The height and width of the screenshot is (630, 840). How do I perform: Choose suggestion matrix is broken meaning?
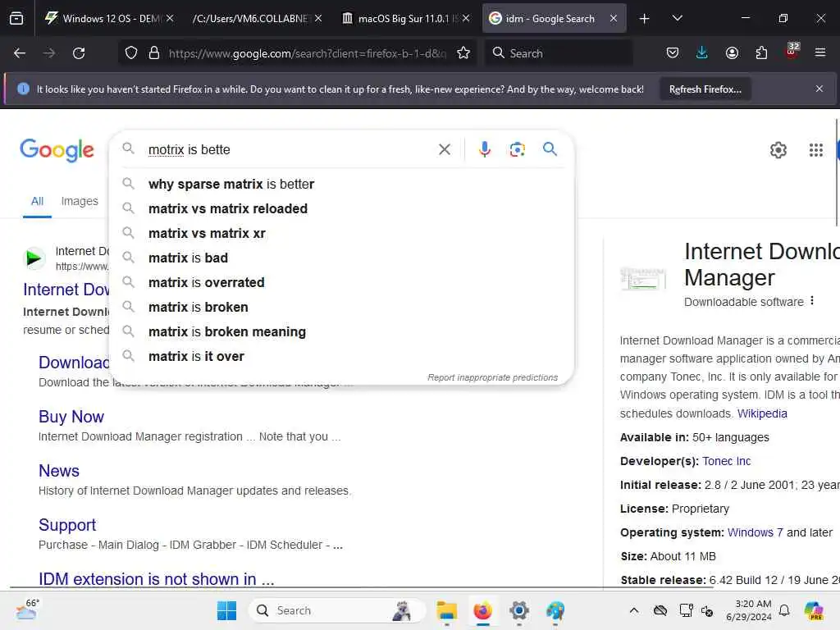tap(341, 331)
